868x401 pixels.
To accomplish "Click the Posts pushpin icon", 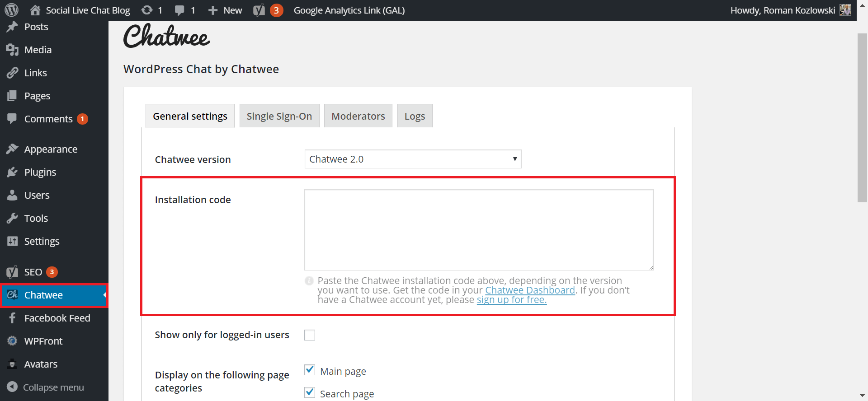I will coord(12,27).
